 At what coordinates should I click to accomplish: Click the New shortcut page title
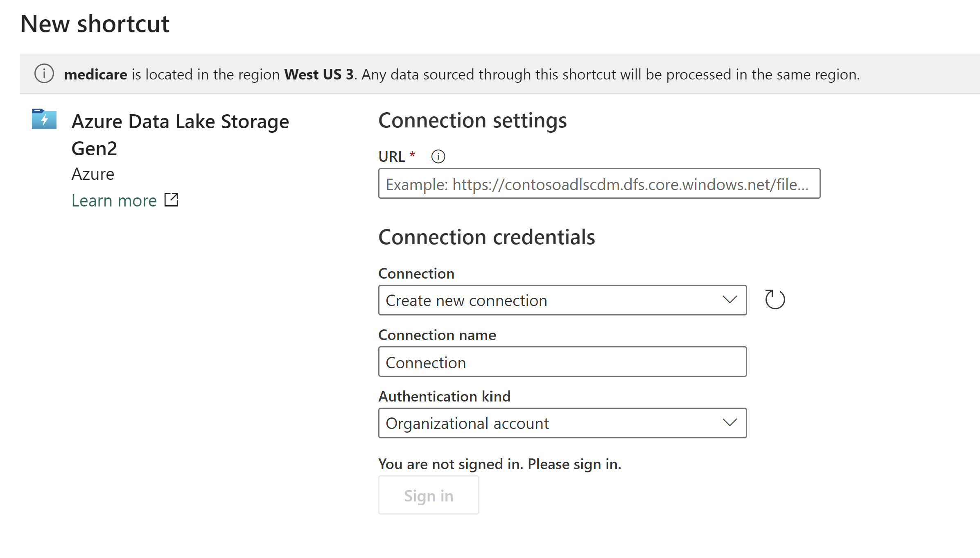coord(95,24)
